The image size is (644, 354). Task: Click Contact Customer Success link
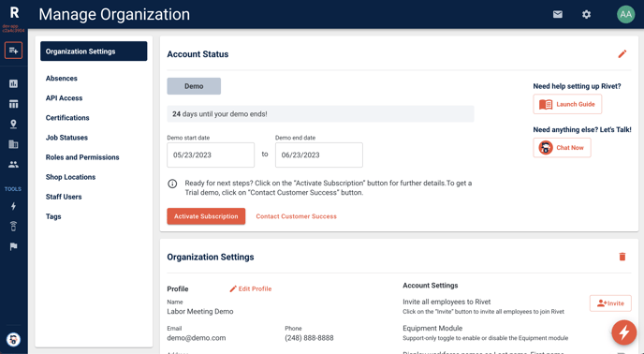(296, 216)
